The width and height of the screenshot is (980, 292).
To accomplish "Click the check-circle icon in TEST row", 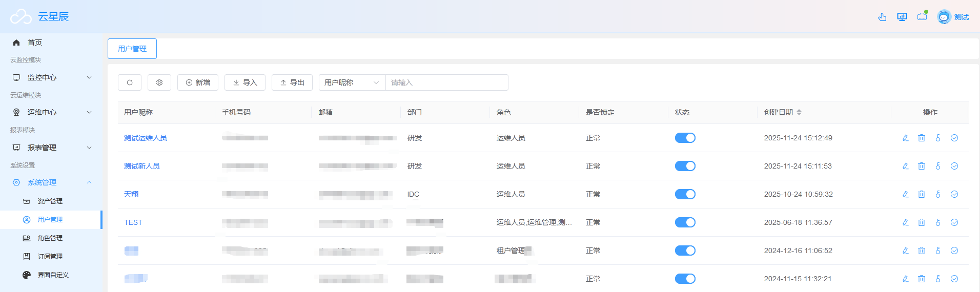I will (x=954, y=222).
